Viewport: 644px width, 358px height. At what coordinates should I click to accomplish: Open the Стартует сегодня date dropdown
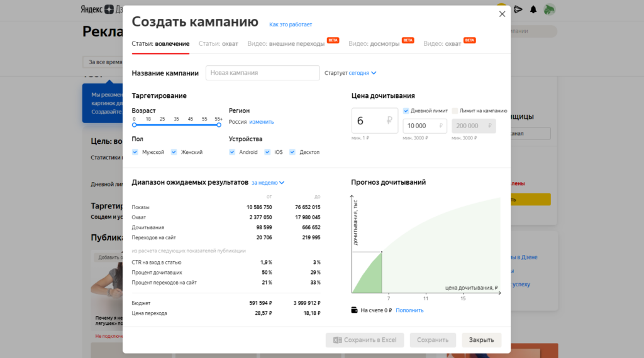[x=362, y=73]
